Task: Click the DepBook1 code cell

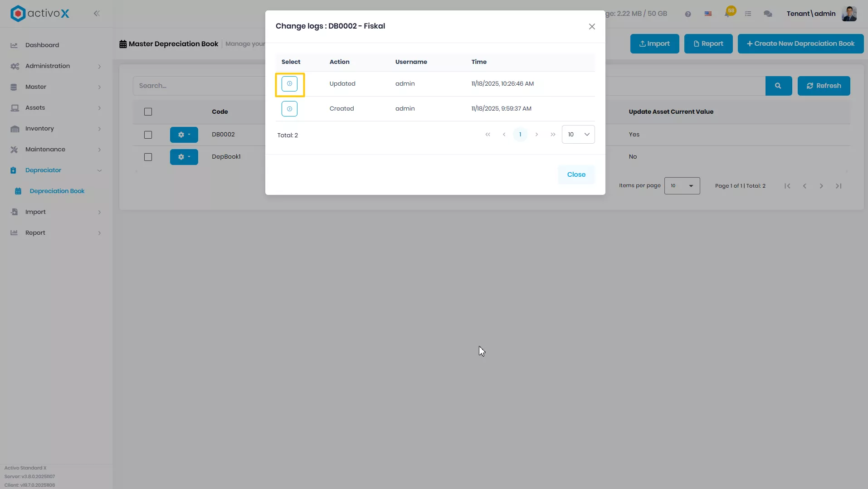Action: tap(226, 157)
